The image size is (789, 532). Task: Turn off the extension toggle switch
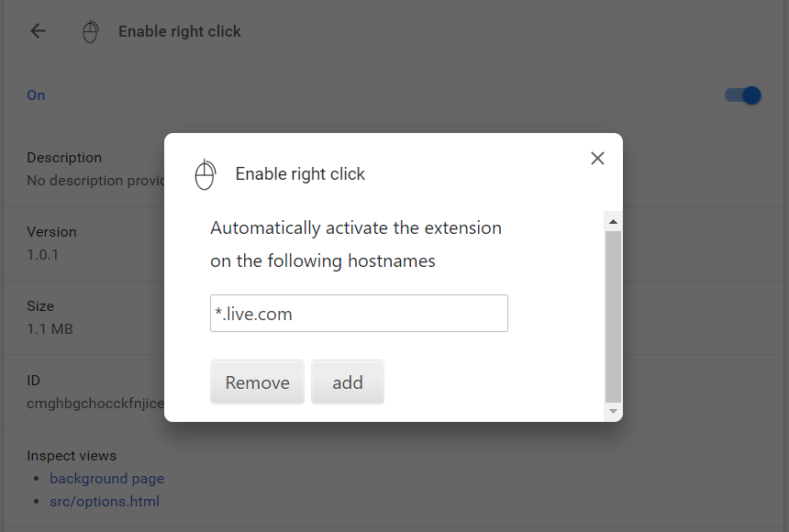click(x=743, y=95)
